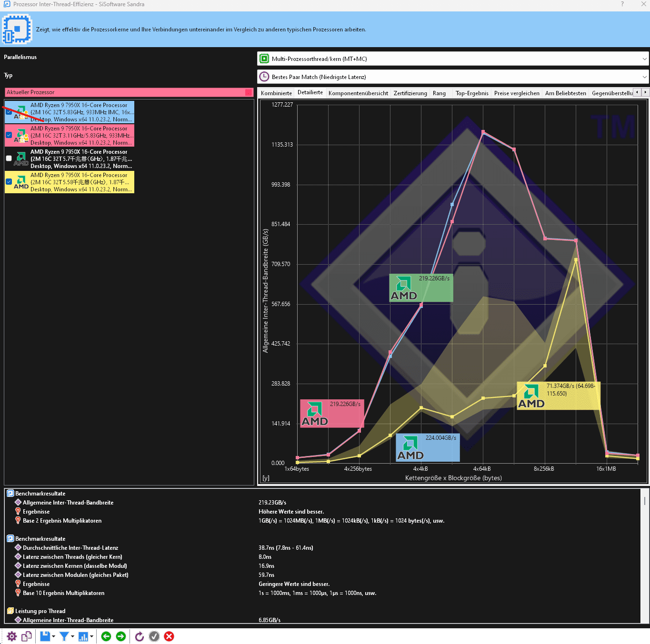Viewport: 650px width, 644px height.
Task: Go back with the green left arrow
Action: [106, 636]
